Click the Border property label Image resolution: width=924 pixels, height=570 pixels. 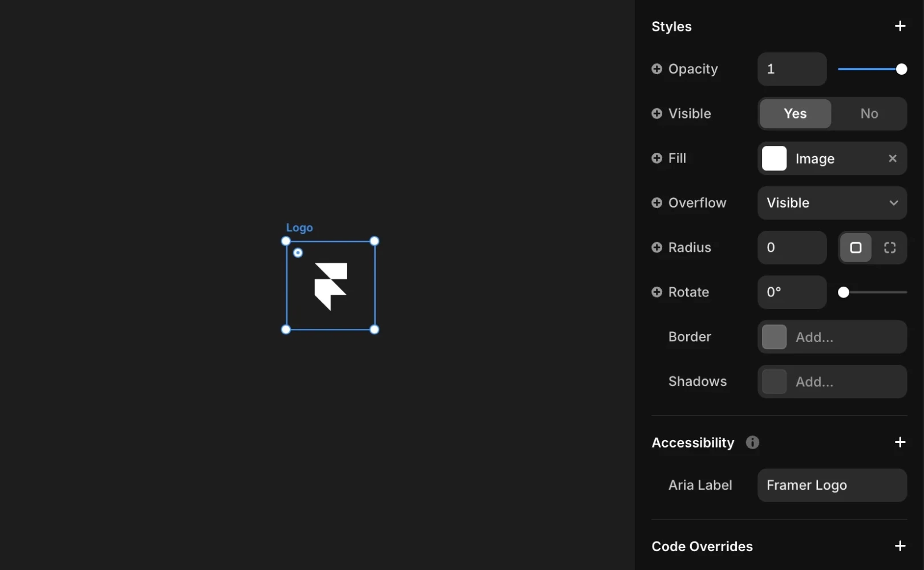(690, 337)
